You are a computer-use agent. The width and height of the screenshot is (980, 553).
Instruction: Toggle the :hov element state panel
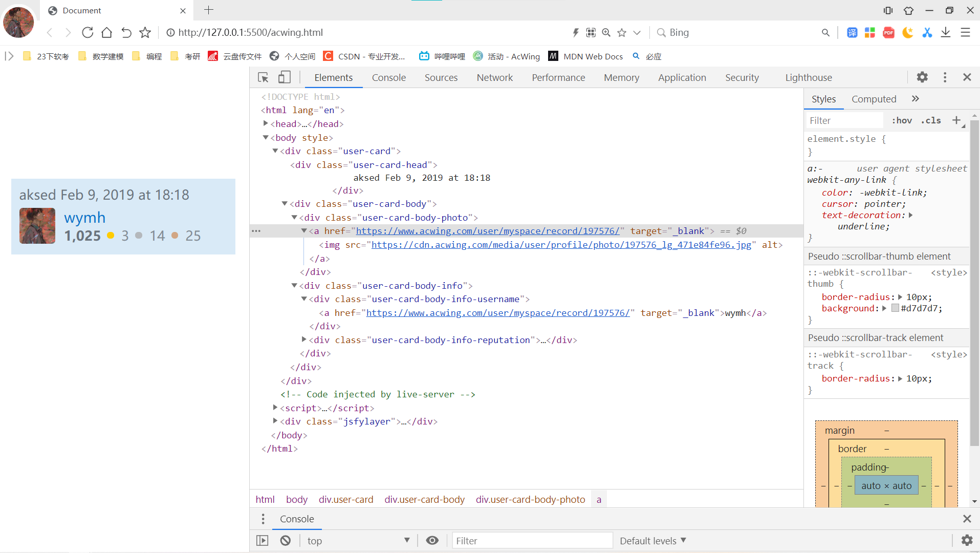(902, 120)
